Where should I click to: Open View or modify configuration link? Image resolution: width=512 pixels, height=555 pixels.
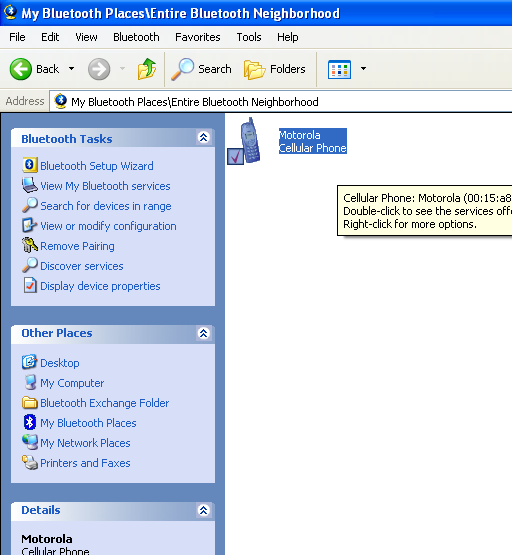(108, 226)
